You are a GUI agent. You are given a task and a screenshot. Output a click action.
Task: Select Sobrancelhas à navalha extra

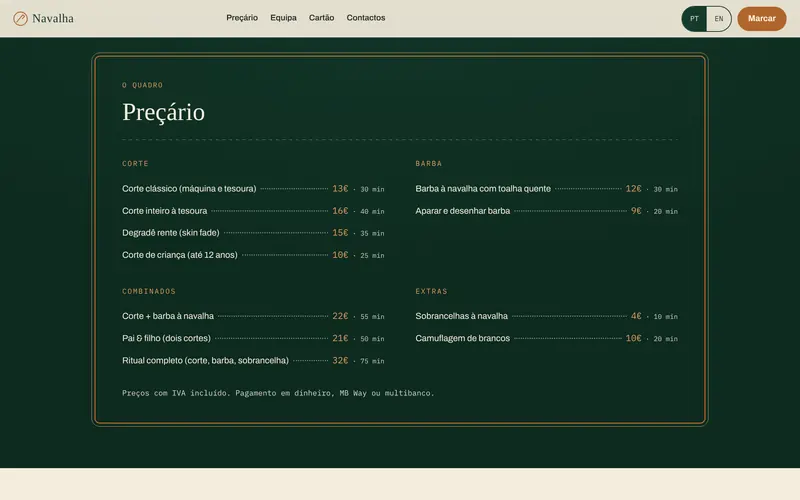[461, 316]
